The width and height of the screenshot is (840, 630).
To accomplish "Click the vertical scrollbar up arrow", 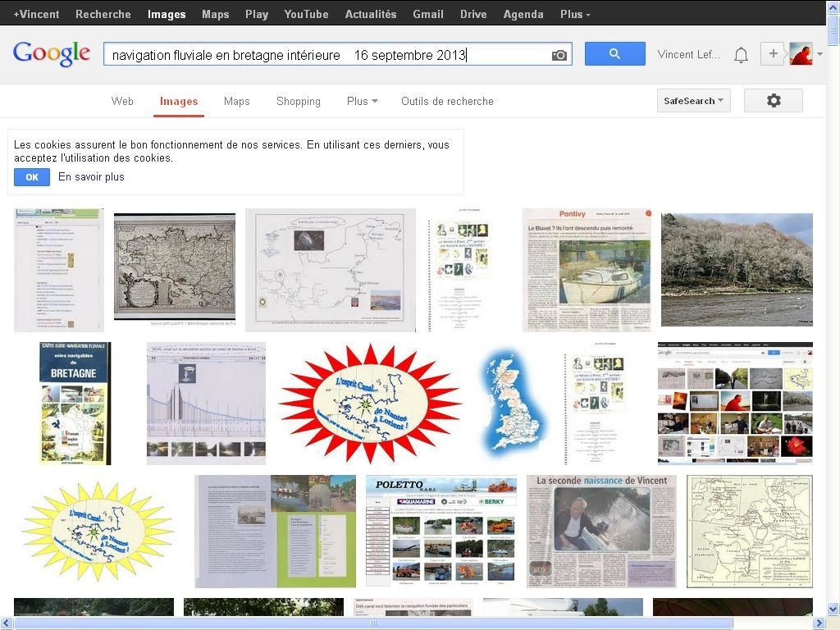I will pyautogui.click(x=833, y=6).
